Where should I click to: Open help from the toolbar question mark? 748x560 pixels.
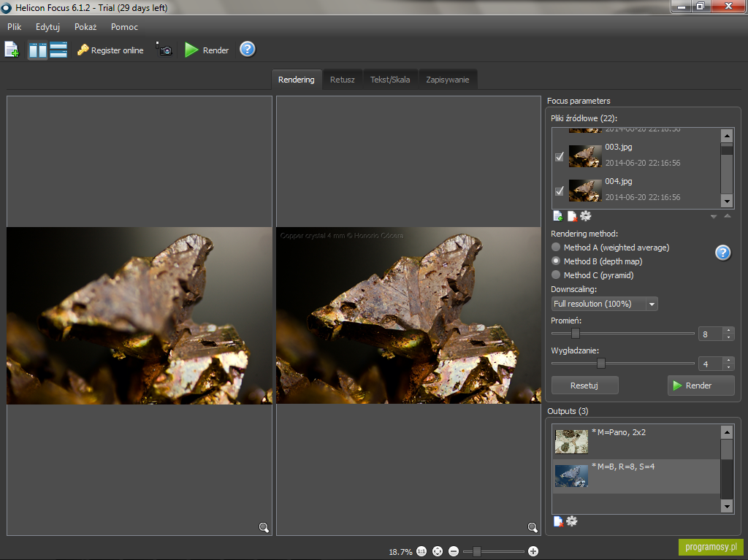pos(247,49)
